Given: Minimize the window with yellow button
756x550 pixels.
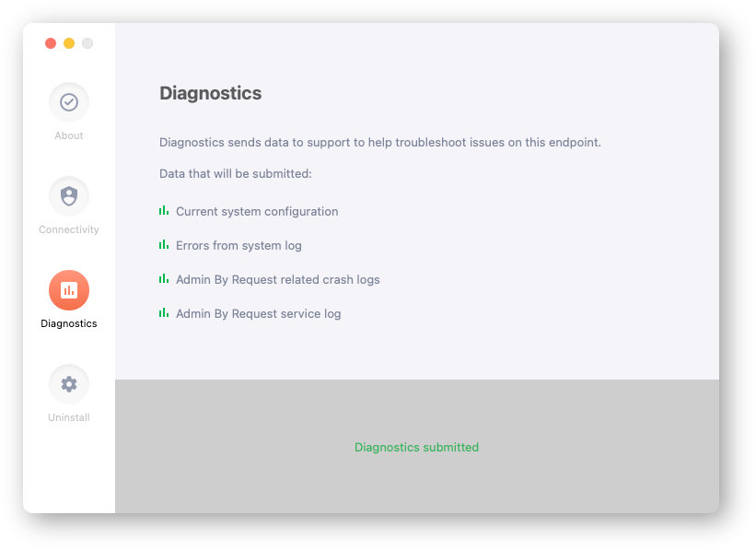Looking at the screenshot, I should coord(69,43).
